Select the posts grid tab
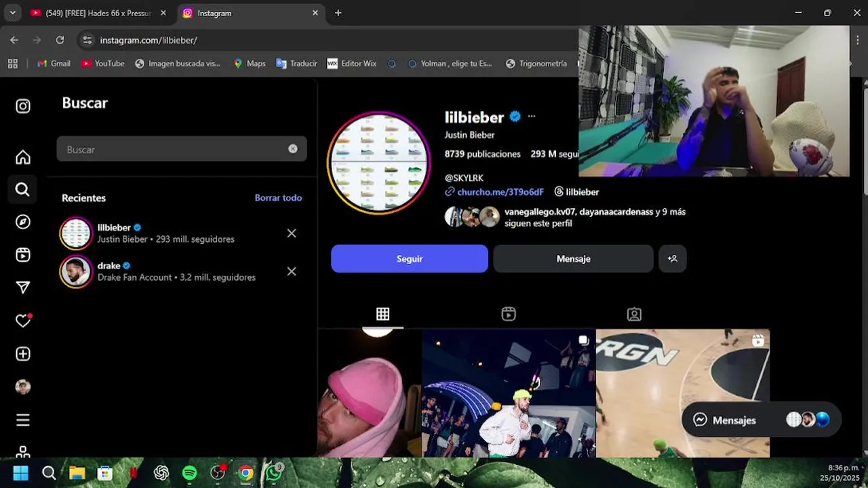The width and height of the screenshot is (868, 488). click(383, 314)
